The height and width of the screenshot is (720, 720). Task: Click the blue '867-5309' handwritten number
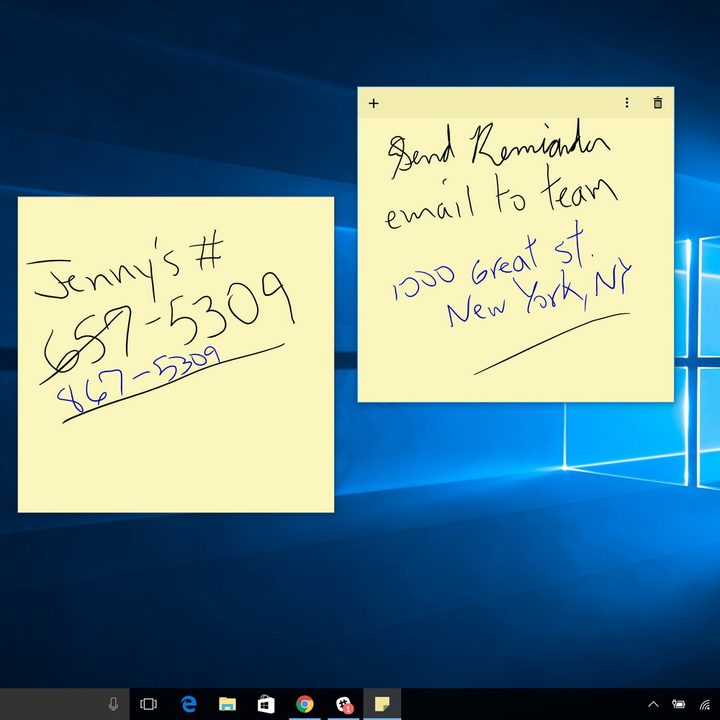point(138,378)
